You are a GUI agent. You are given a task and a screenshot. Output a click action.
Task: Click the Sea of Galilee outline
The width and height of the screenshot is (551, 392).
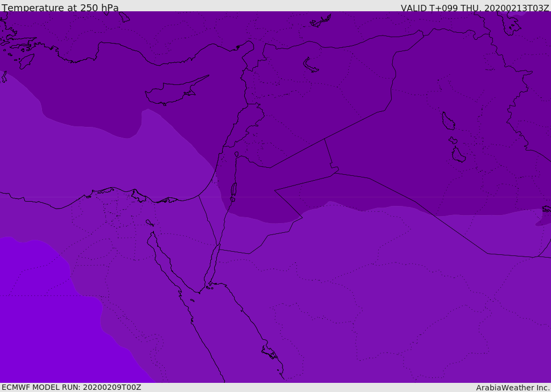(236, 155)
